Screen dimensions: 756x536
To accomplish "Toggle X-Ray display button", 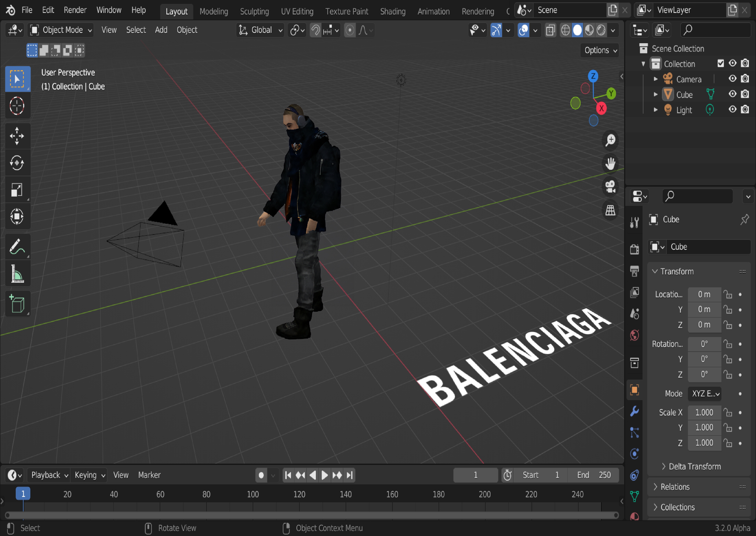I will [x=550, y=30].
